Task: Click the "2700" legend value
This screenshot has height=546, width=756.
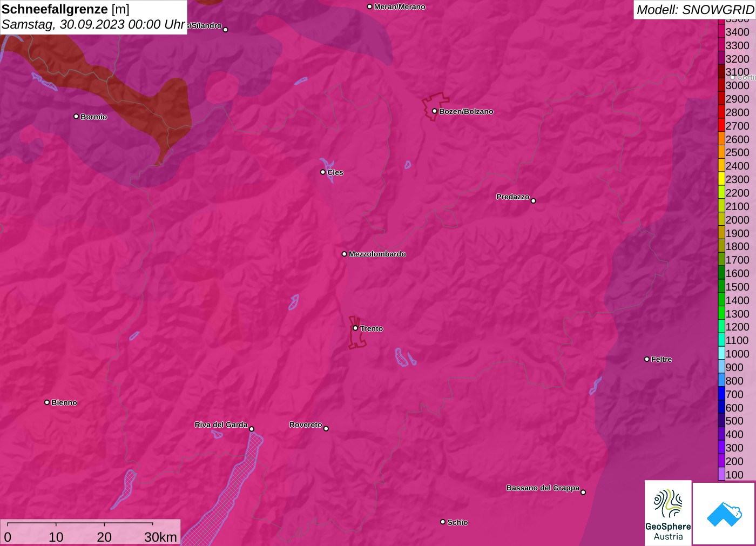Action: tap(738, 126)
